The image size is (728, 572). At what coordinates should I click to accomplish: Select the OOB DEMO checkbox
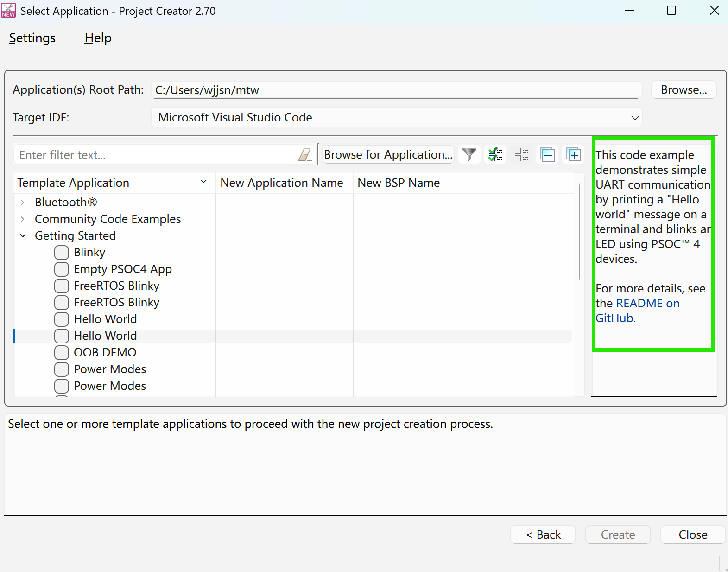(x=62, y=353)
